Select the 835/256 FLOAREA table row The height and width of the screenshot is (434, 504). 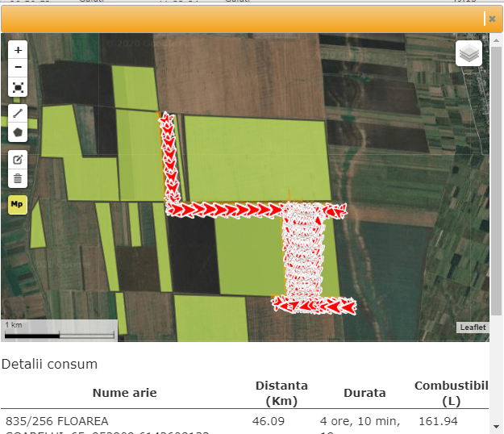point(56,421)
